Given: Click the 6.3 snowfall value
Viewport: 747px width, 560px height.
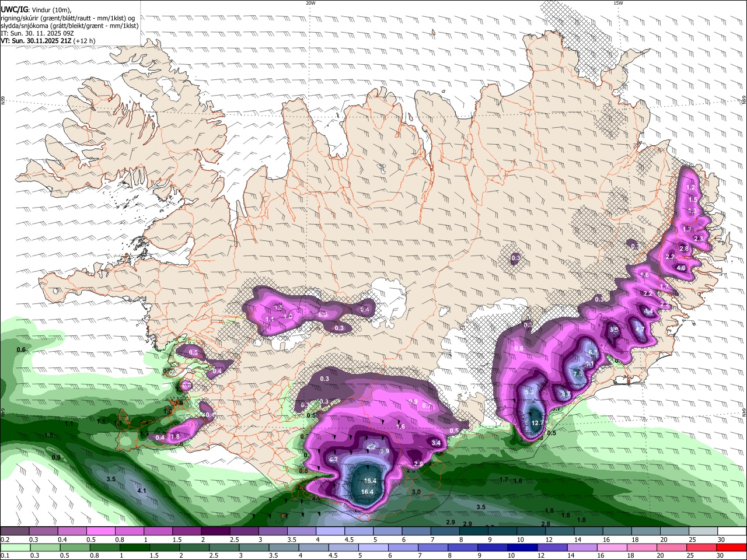Looking at the screenshot, I should [x=592, y=352].
